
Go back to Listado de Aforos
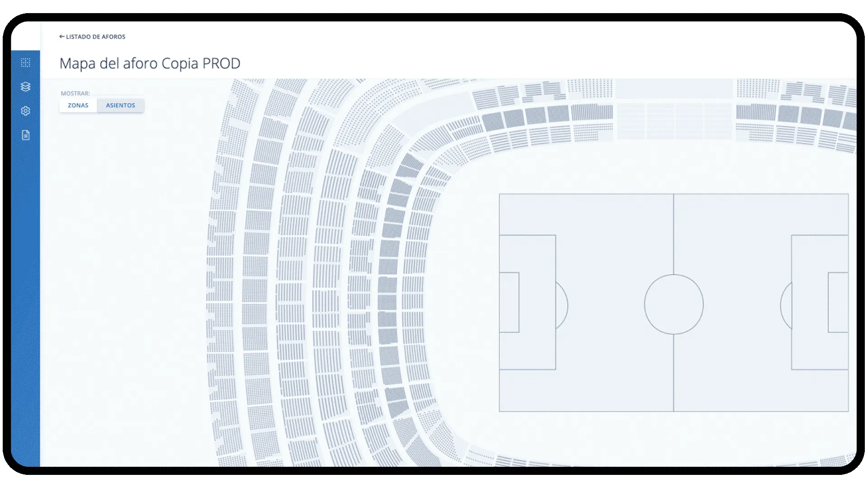pyautogui.click(x=95, y=37)
